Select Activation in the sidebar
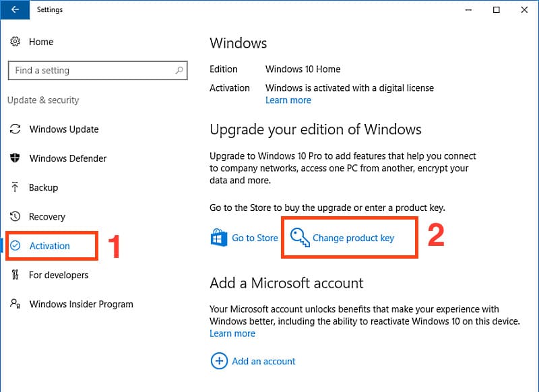This screenshot has height=392, width=539. coord(51,246)
